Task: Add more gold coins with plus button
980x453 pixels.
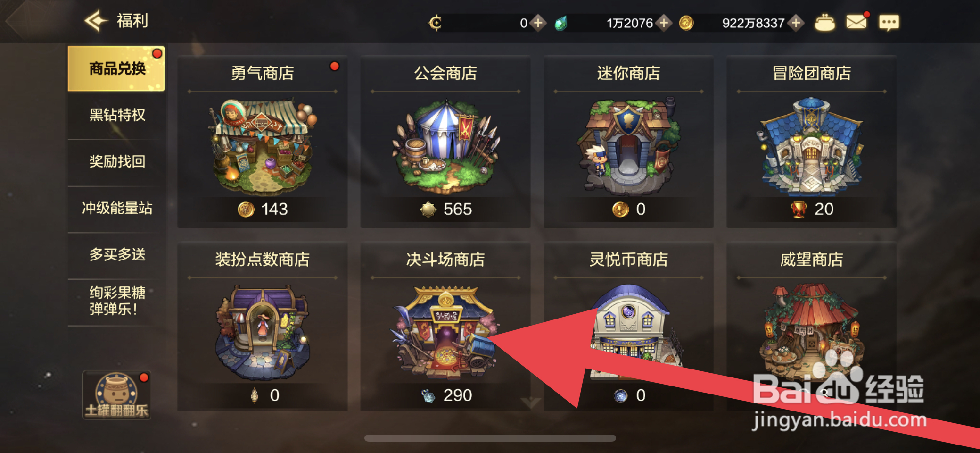Action: [x=796, y=23]
